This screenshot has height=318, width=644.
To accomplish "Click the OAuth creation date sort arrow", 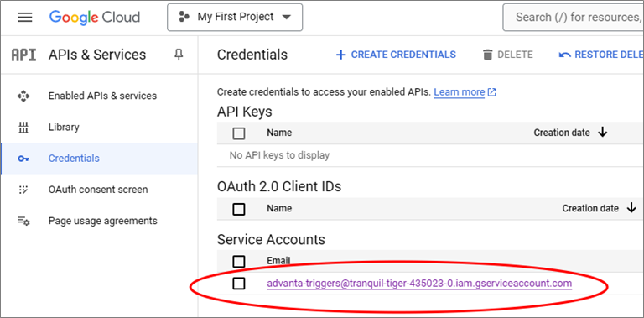I will 631,208.
